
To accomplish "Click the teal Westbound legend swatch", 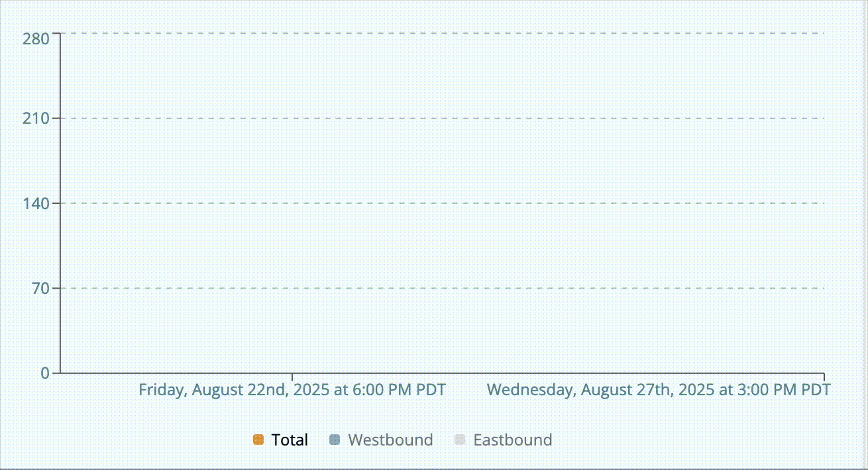I will [x=335, y=440].
